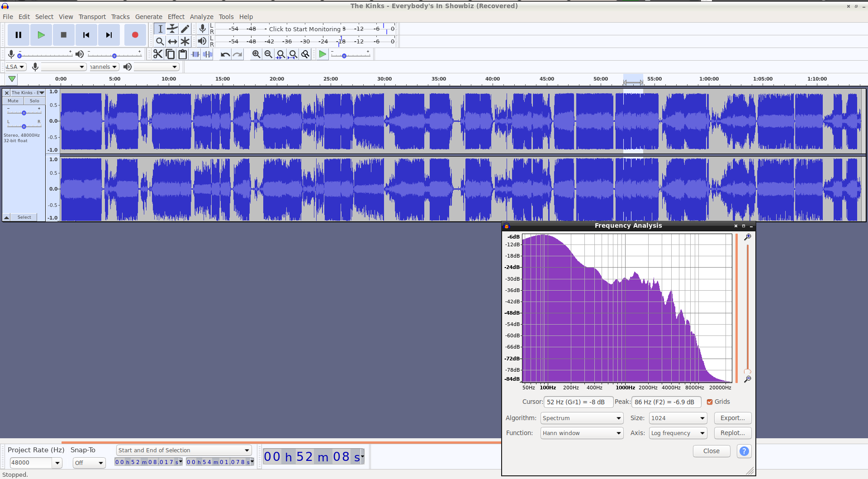This screenshot has width=868, height=479.
Task: Open Frequency Analysis help question icon
Action: (744, 451)
